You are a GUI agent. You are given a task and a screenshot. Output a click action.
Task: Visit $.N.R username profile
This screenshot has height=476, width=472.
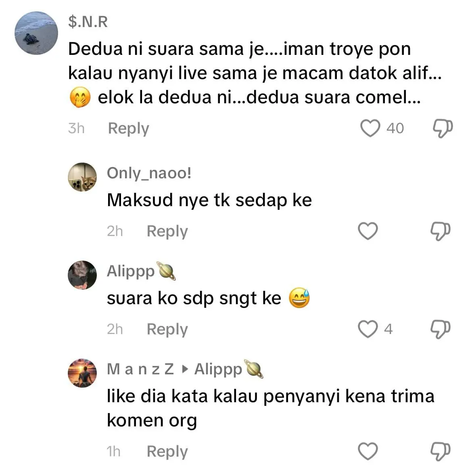coord(88,22)
